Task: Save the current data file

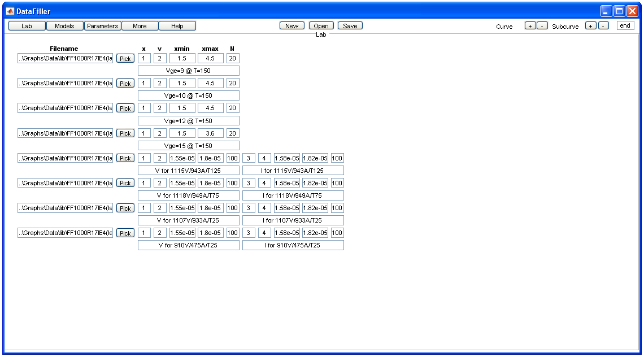Action: [x=350, y=26]
